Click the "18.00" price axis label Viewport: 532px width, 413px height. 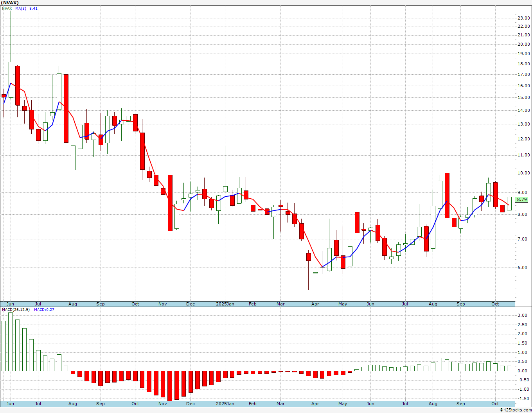[523, 64]
